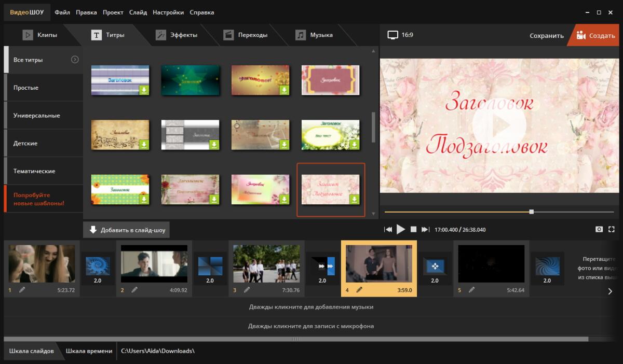Open the 16:9 aspect ratio selector
Image resolution: width=623 pixels, height=364 pixels.
[x=400, y=35]
